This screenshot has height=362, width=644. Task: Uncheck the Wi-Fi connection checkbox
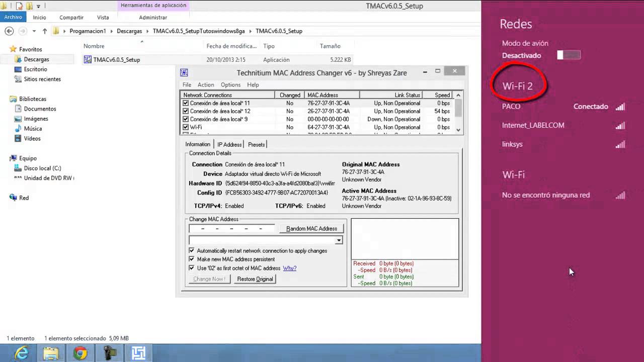coord(186,127)
